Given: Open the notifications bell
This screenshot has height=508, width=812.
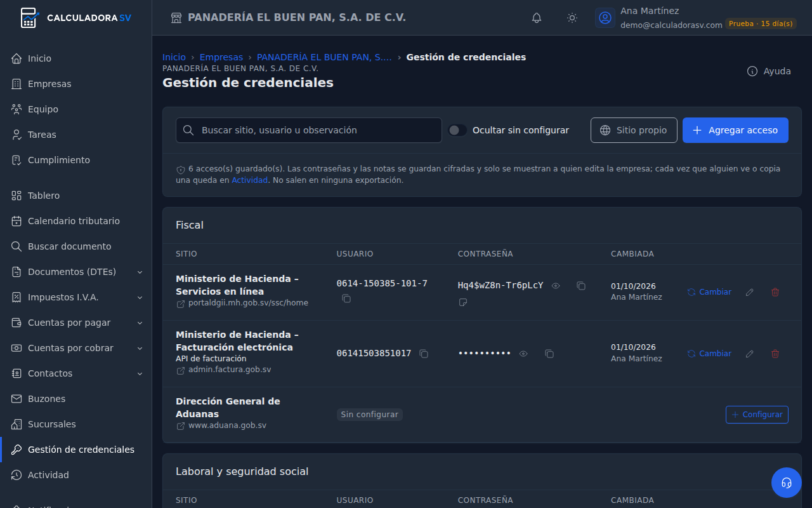Looking at the screenshot, I should coord(537,18).
